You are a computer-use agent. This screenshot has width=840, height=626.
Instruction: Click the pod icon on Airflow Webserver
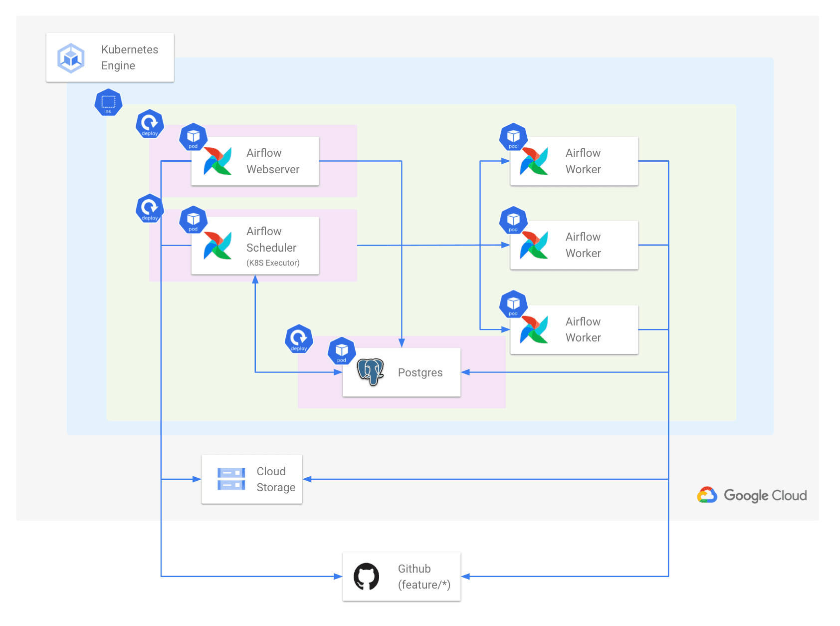(194, 137)
